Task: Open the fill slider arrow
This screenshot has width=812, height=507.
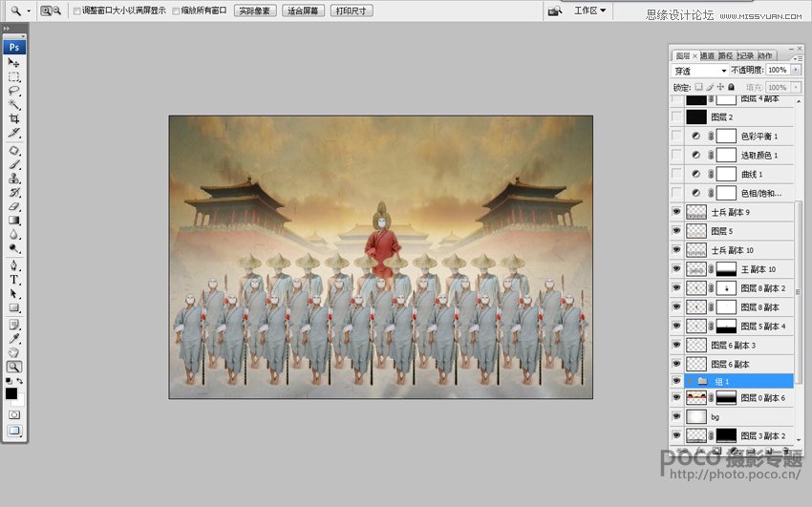Action: [796, 88]
